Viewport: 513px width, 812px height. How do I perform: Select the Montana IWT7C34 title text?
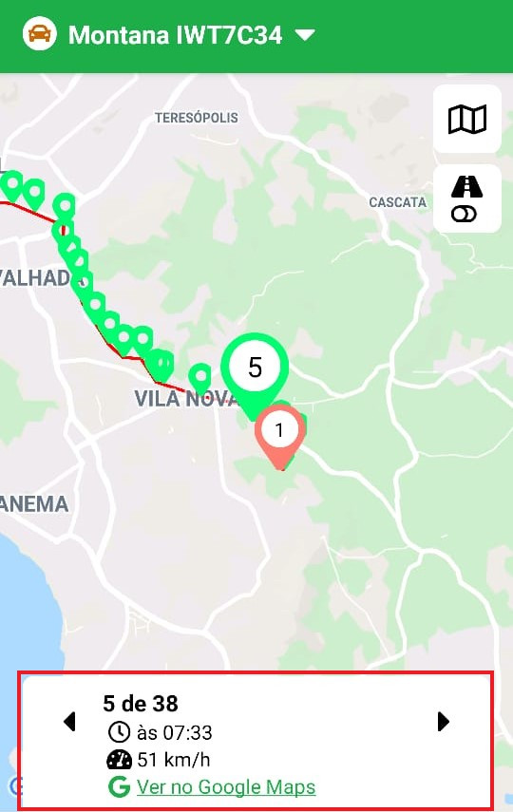pos(175,35)
